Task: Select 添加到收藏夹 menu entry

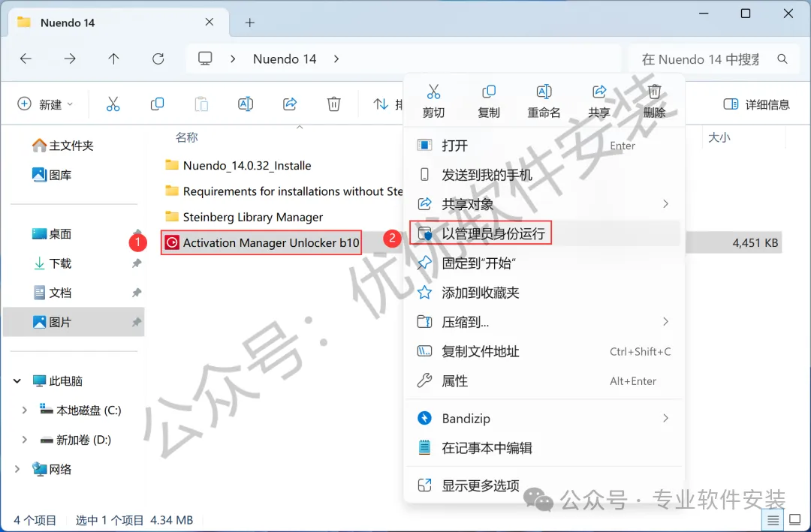Action: coord(544,292)
